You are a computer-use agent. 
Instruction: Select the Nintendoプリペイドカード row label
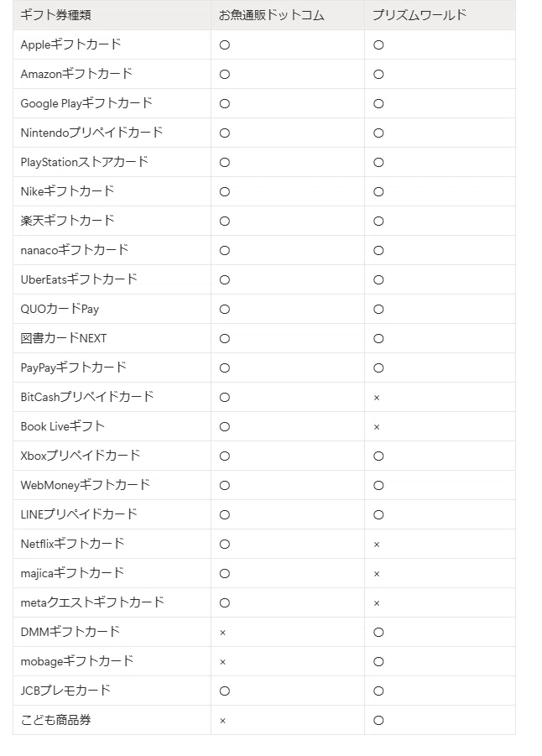pyautogui.click(x=91, y=133)
